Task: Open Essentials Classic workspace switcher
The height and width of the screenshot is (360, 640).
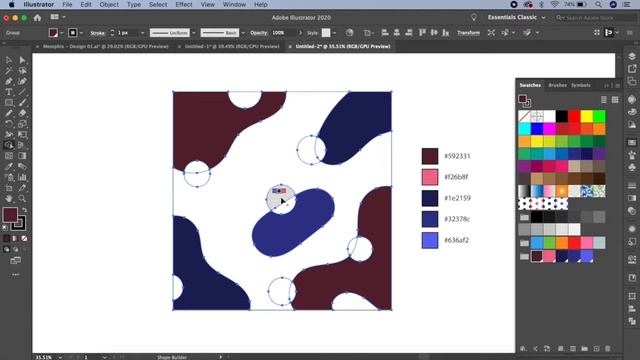Action: (516, 18)
